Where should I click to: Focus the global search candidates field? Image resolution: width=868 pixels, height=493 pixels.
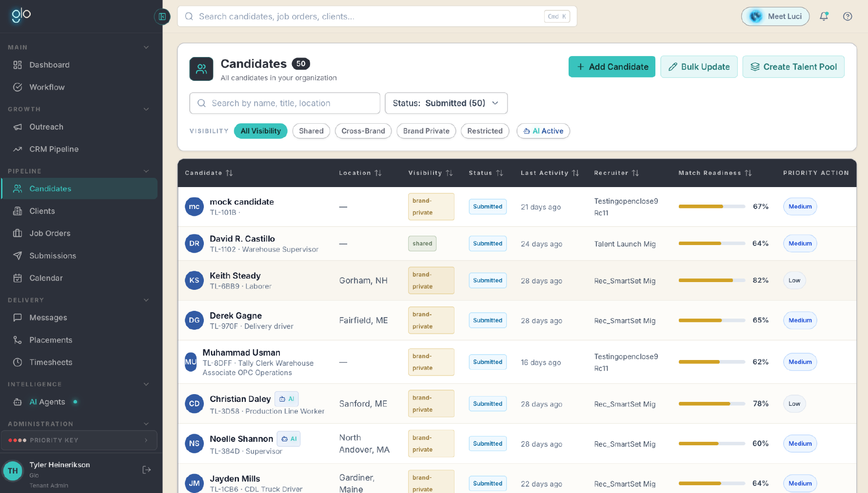pos(377,17)
